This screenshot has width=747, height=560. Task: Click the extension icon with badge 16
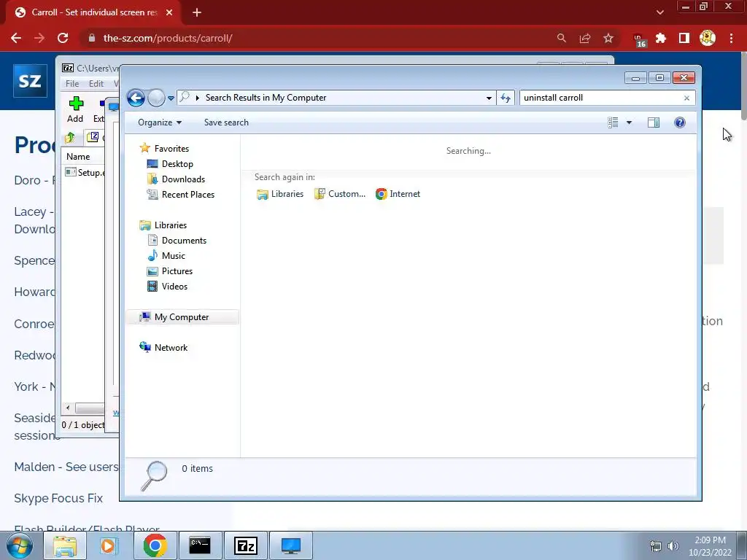[x=639, y=40]
